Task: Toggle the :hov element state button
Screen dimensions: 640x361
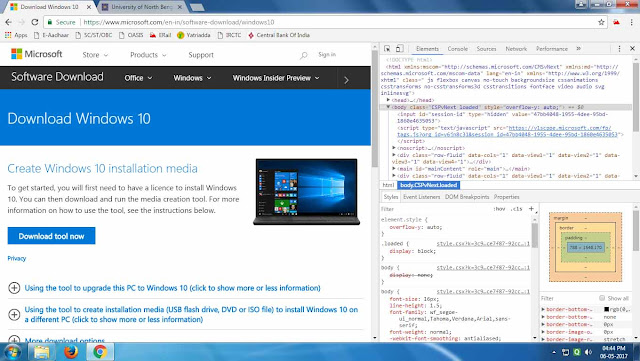Action: 499,209
